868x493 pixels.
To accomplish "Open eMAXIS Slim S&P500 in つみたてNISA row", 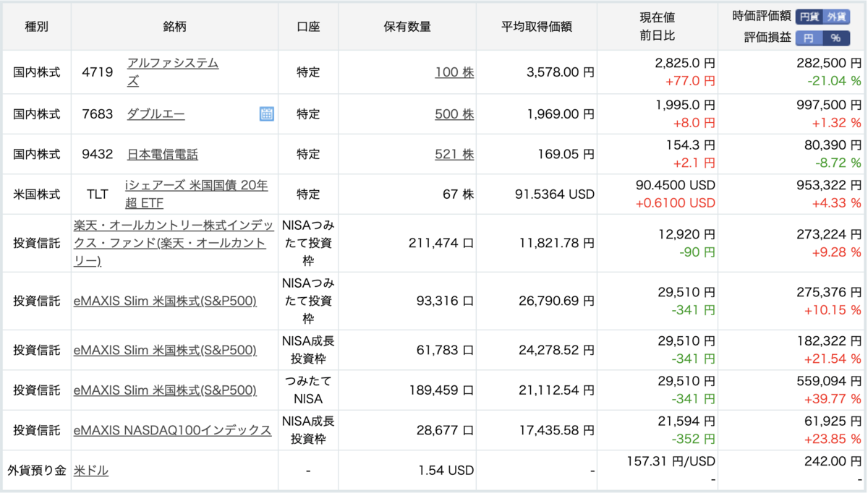I will coord(165,390).
